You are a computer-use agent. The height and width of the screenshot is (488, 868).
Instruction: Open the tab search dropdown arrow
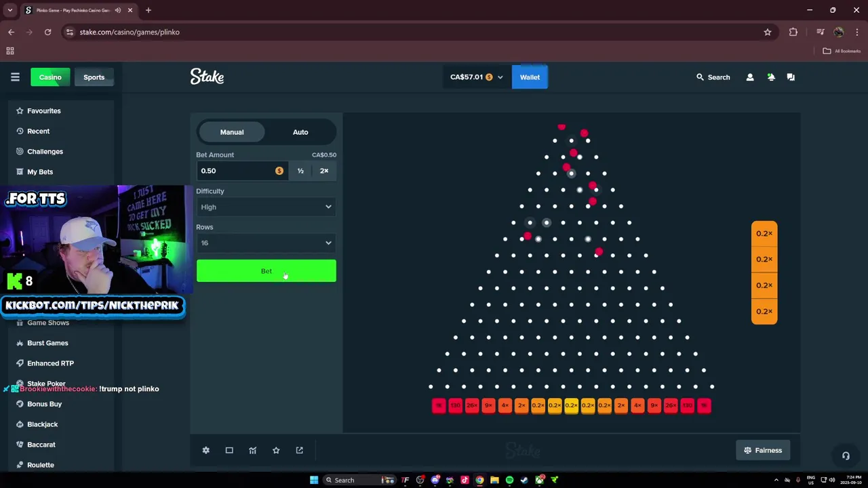pos(9,10)
